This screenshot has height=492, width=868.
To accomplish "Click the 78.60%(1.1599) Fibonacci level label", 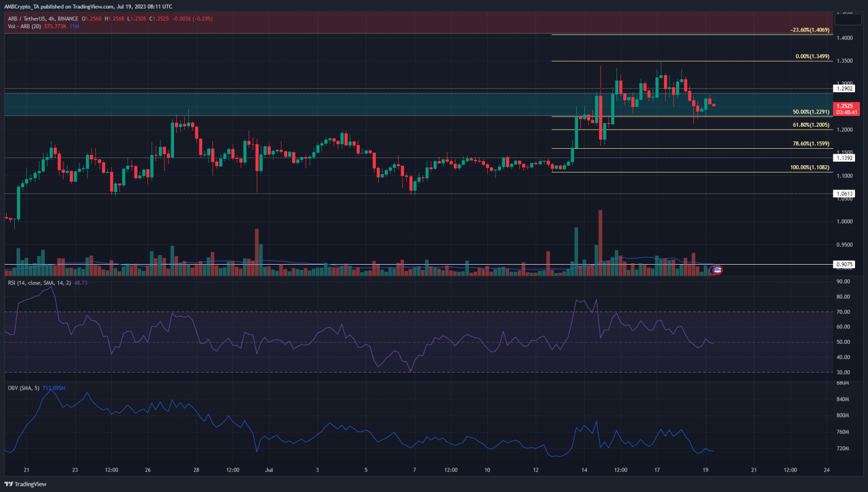I will pyautogui.click(x=811, y=144).
